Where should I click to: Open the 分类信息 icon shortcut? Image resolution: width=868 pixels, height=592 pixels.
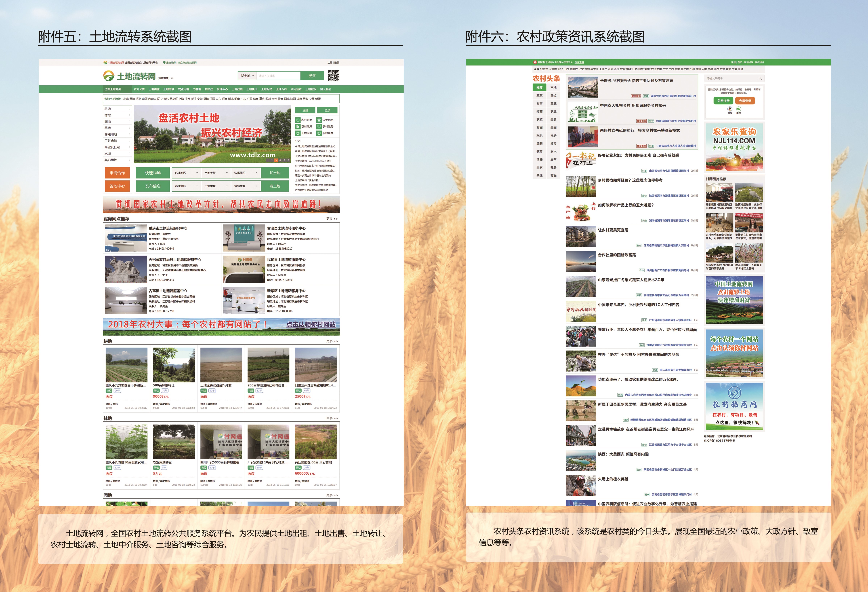[x=319, y=120]
